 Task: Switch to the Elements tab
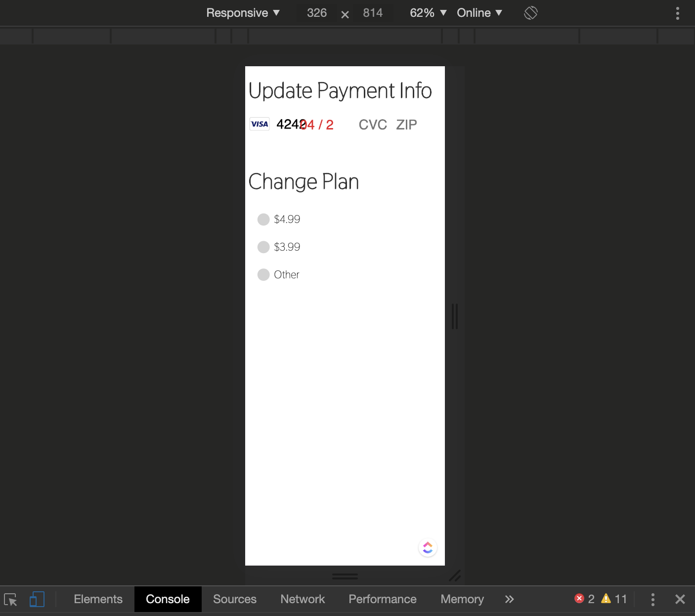tap(98, 599)
